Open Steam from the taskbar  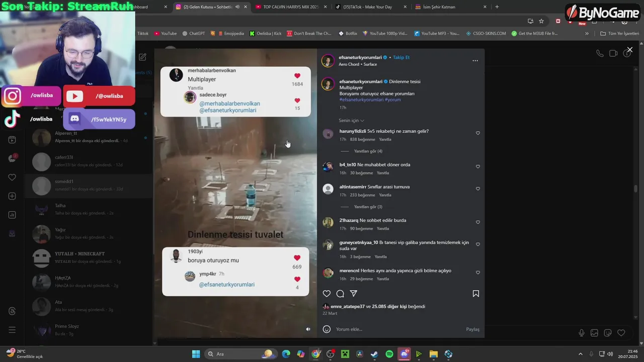point(374,354)
